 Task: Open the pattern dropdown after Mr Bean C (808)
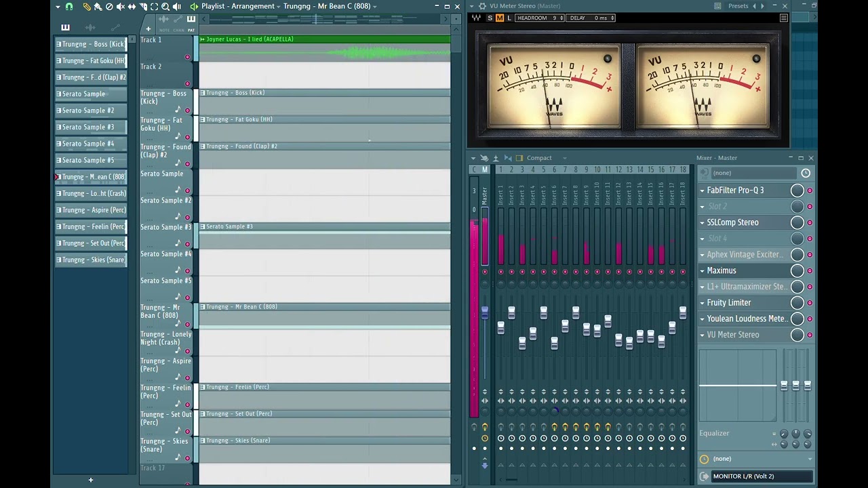[375, 6]
